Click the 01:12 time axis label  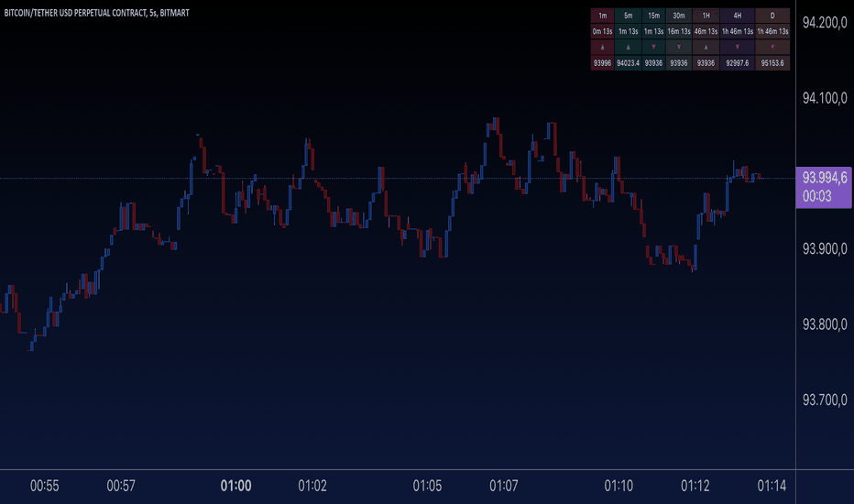(695, 486)
